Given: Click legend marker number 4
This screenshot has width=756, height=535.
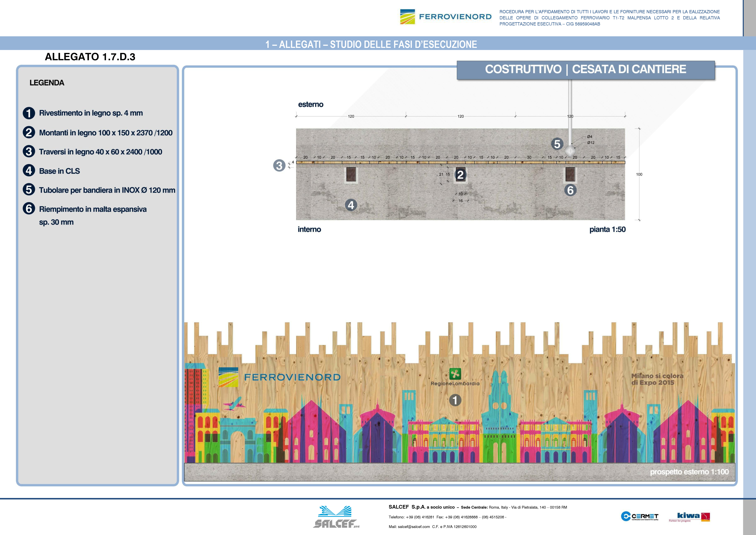Looking at the screenshot, I should (x=29, y=171).
